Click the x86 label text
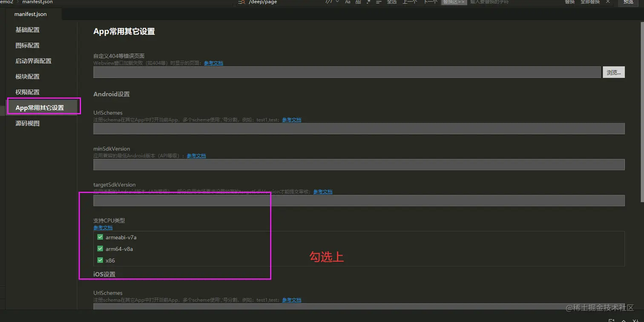This screenshot has width=644, height=322. 110,260
